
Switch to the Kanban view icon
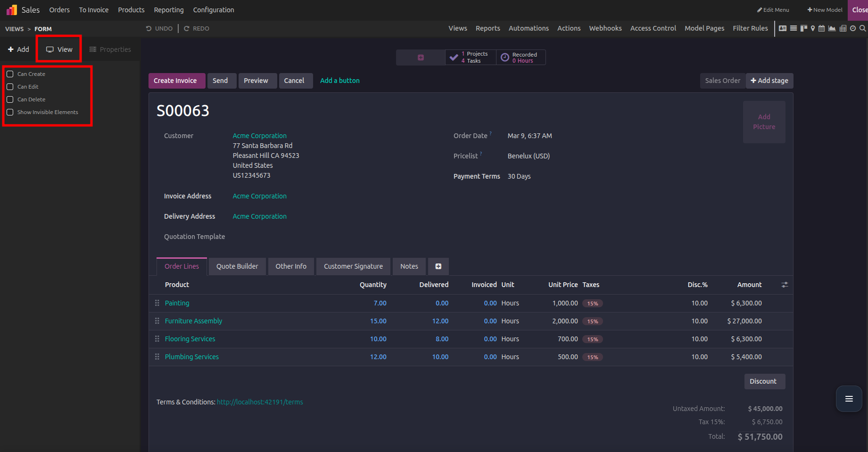[804, 28]
